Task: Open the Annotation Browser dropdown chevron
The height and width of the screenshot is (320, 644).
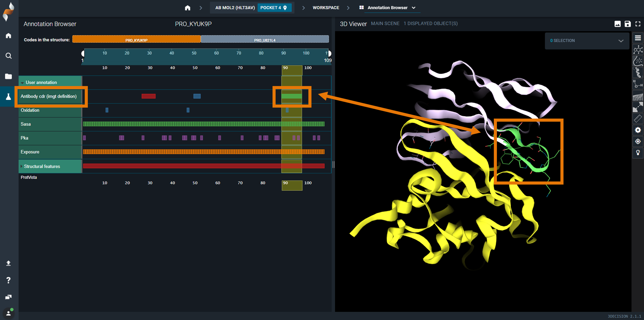Action: coord(414,8)
